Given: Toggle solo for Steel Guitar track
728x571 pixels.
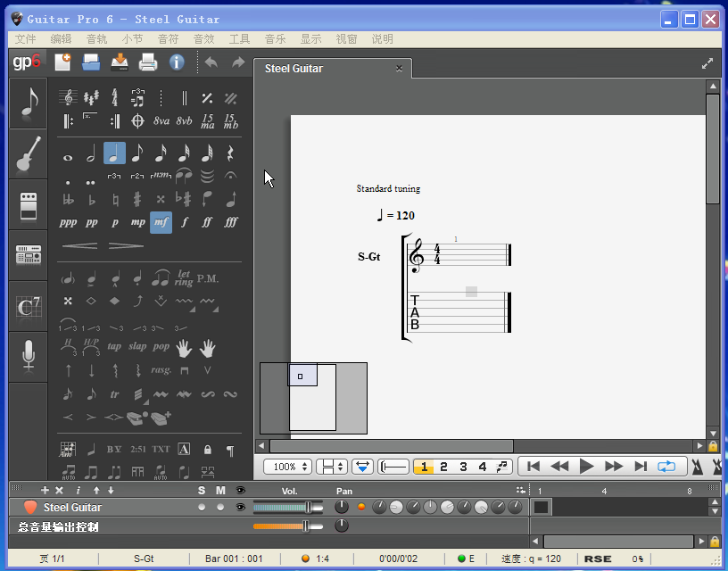Looking at the screenshot, I should 202,507.
